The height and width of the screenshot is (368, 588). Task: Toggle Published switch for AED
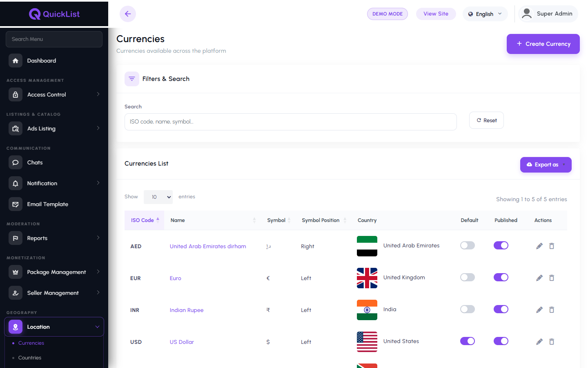(501, 245)
